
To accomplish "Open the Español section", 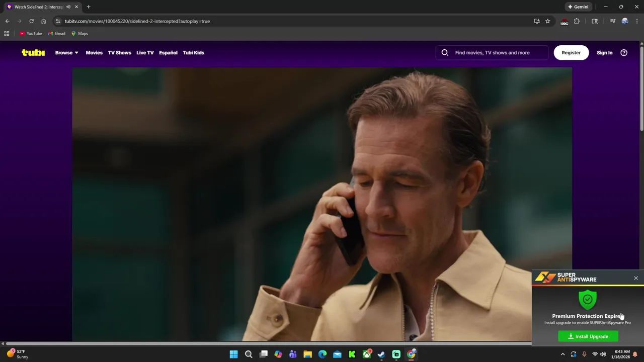I will click(x=168, y=53).
